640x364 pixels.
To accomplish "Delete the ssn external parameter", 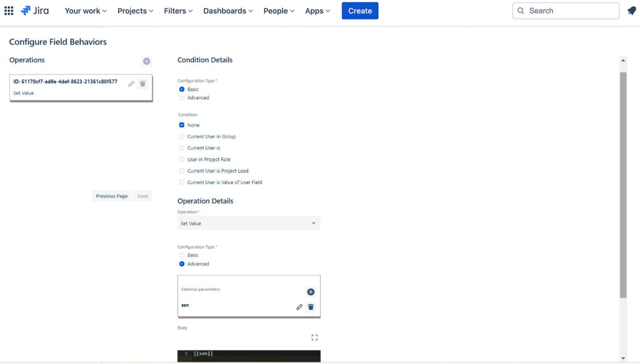I will pos(311,307).
